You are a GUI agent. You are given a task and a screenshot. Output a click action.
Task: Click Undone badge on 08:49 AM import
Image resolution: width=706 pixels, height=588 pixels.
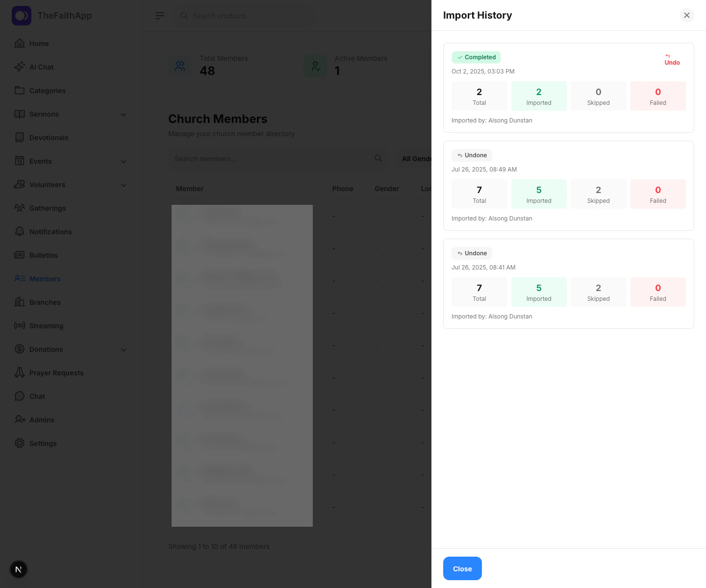click(472, 155)
